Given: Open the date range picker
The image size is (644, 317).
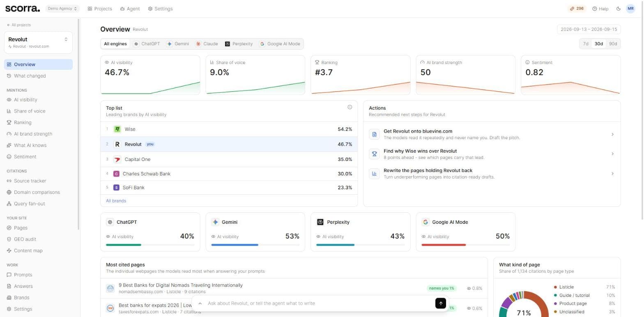Looking at the screenshot, I should pos(589,30).
